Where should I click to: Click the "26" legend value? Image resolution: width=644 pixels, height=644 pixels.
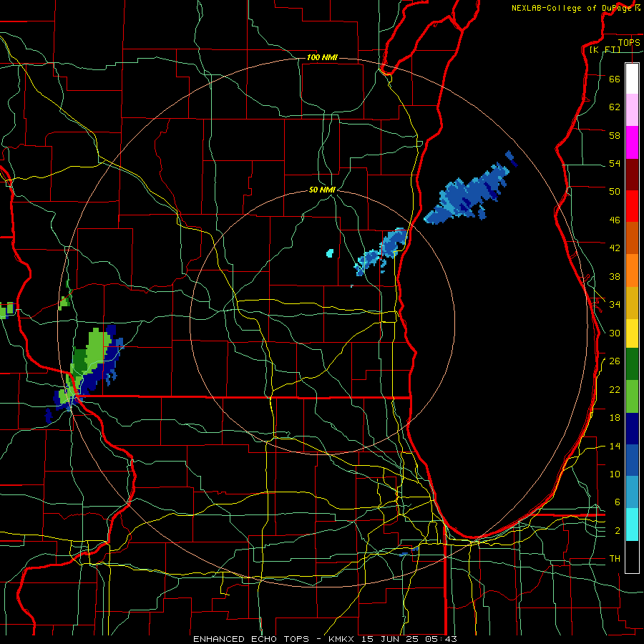click(615, 361)
